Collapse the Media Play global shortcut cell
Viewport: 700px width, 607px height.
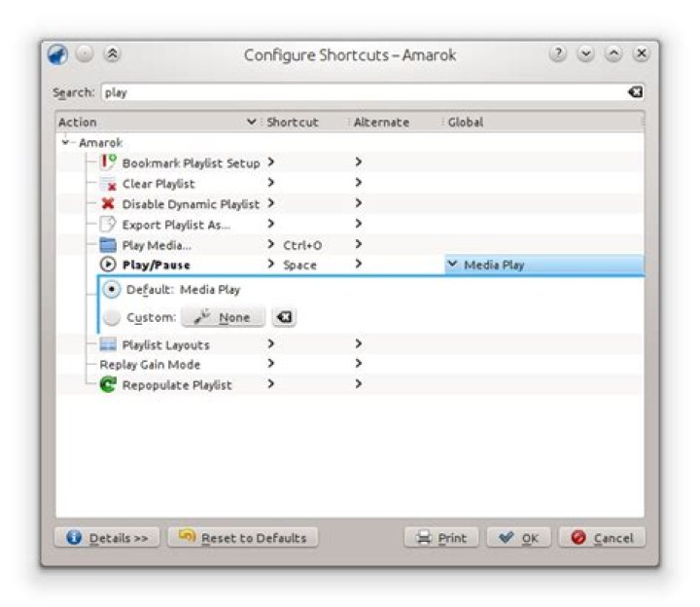(x=453, y=264)
